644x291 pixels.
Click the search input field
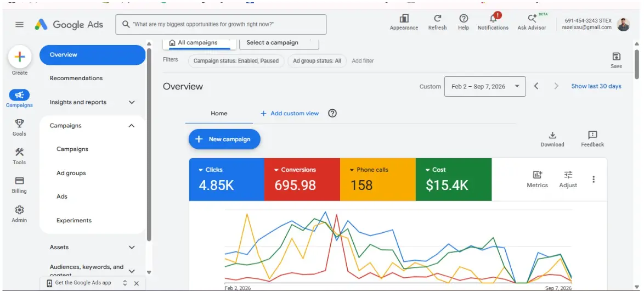[221, 24]
